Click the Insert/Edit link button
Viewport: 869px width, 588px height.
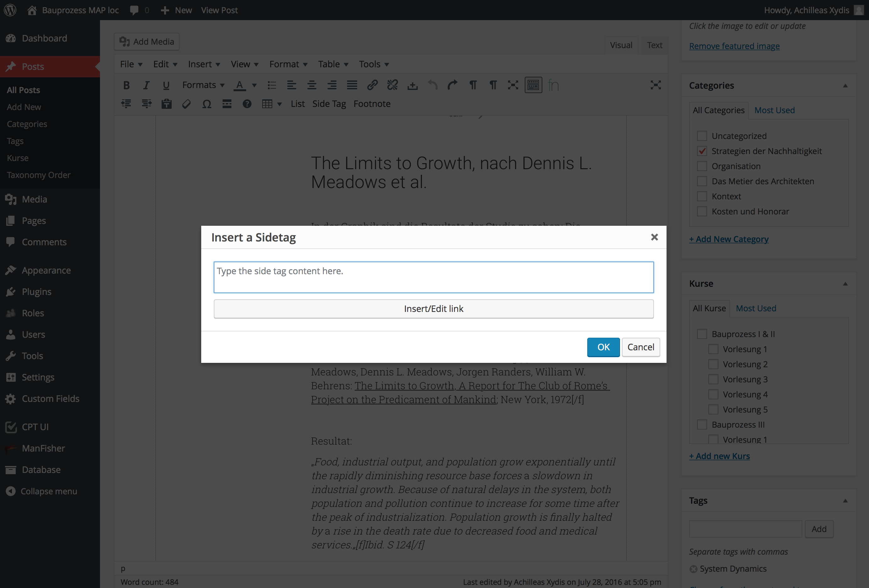click(x=433, y=308)
